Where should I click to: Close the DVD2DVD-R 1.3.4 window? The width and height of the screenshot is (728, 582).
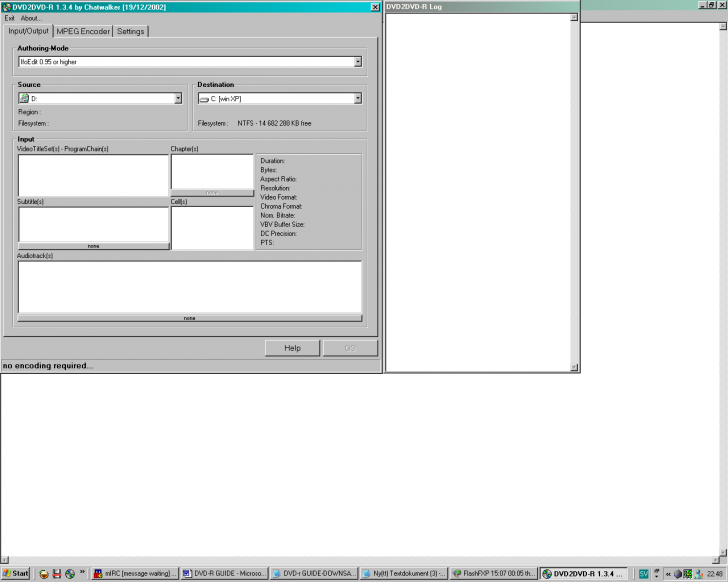point(375,7)
